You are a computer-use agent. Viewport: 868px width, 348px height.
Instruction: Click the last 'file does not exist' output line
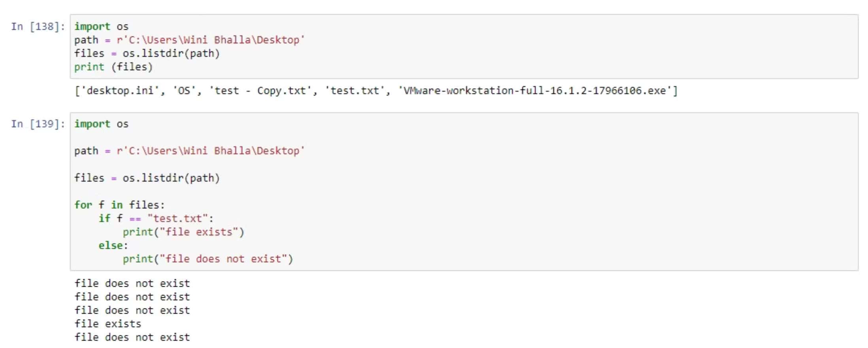tap(132, 337)
